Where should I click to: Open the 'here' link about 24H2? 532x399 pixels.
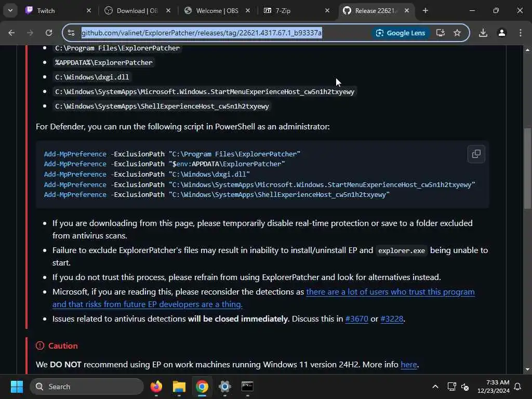pyautogui.click(x=409, y=364)
